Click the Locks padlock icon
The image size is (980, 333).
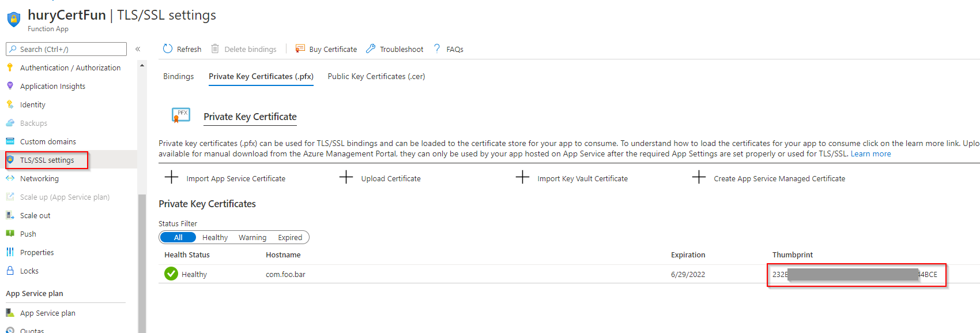pos(10,270)
